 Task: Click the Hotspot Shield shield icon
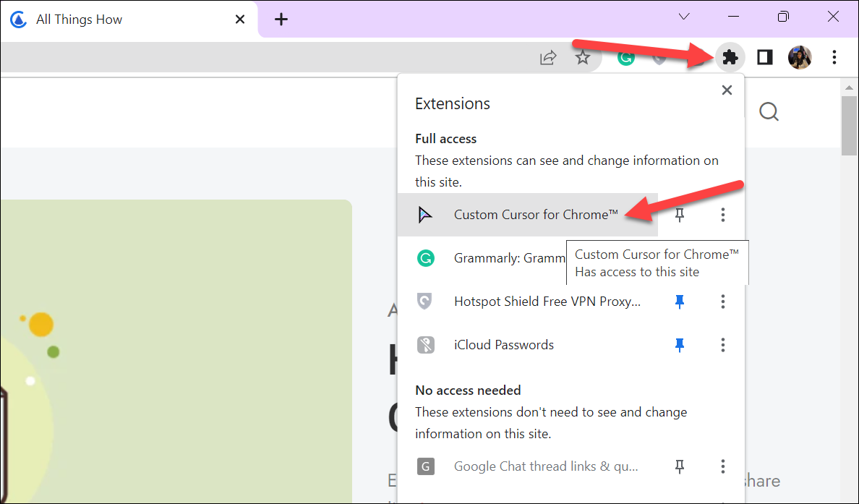point(425,302)
